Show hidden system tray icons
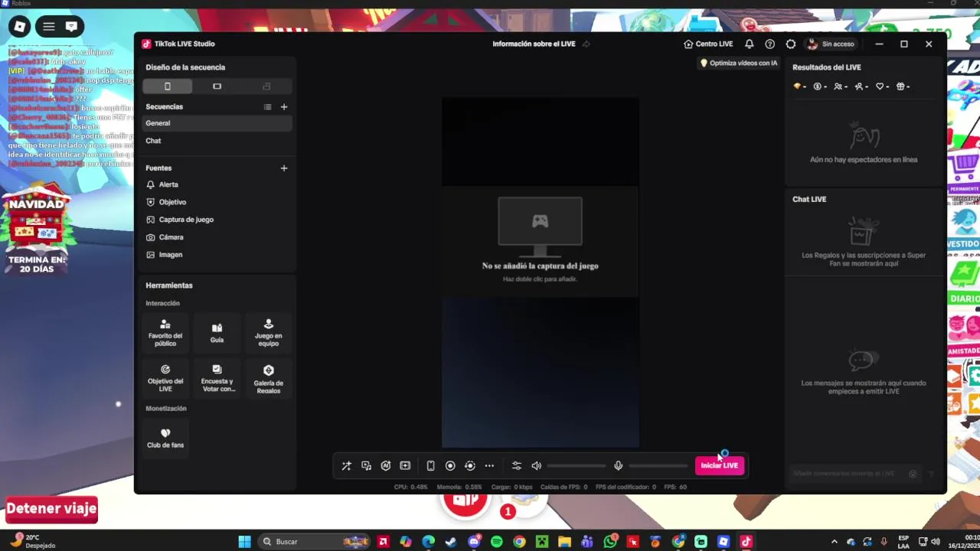980x551 pixels. [x=835, y=542]
